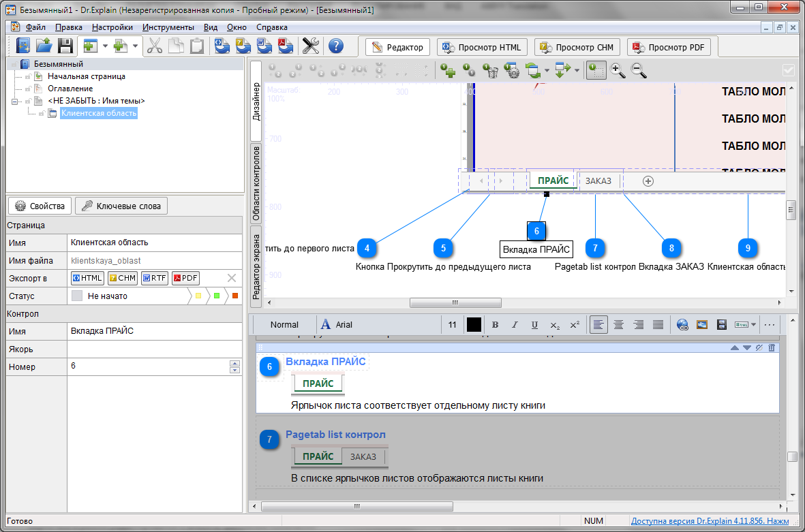Switch to Просмотр HTML tab

click(481, 47)
